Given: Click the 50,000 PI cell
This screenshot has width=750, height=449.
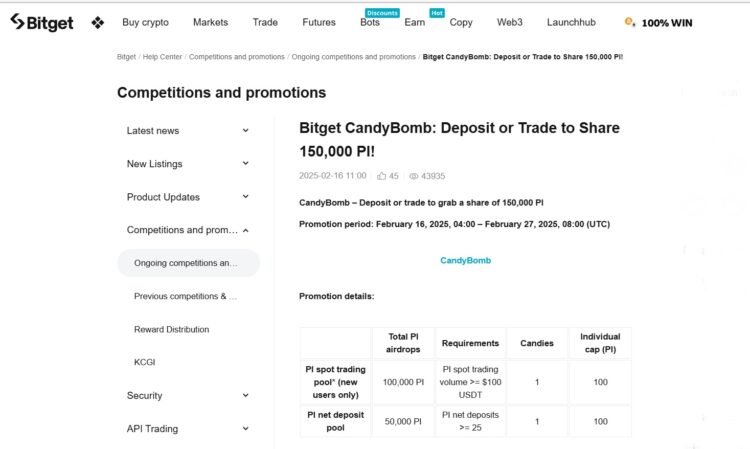Looking at the screenshot, I should 403,421.
